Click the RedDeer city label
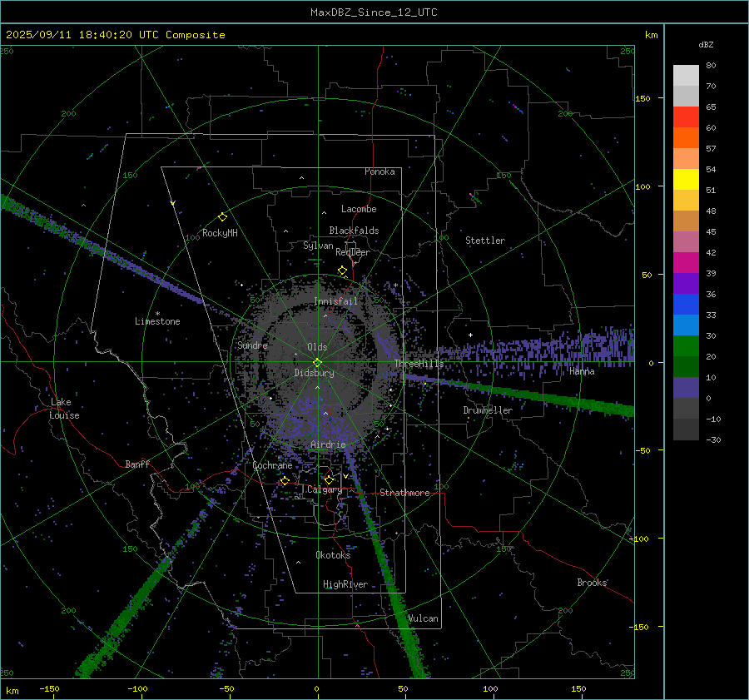 pyautogui.click(x=353, y=252)
